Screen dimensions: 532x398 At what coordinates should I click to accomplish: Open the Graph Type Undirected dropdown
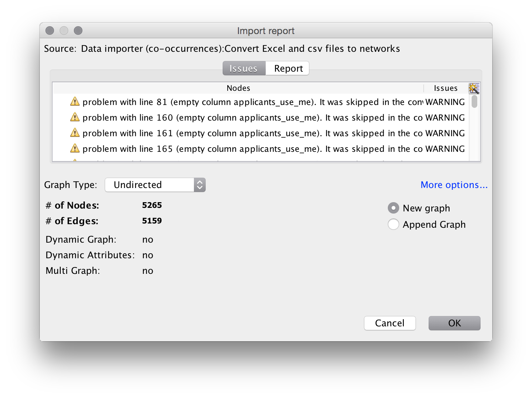pyautogui.click(x=155, y=185)
